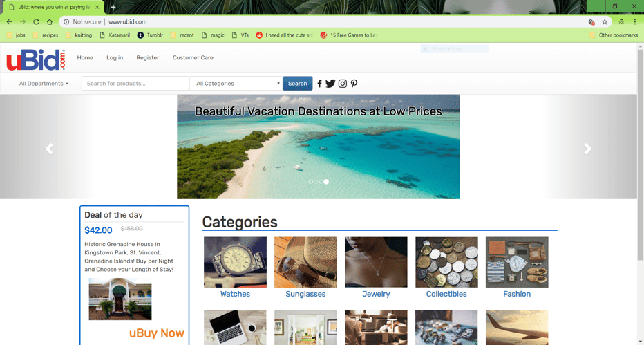Open uBid's Facebook page icon
The width and height of the screenshot is (644, 345).
[319, 84]
